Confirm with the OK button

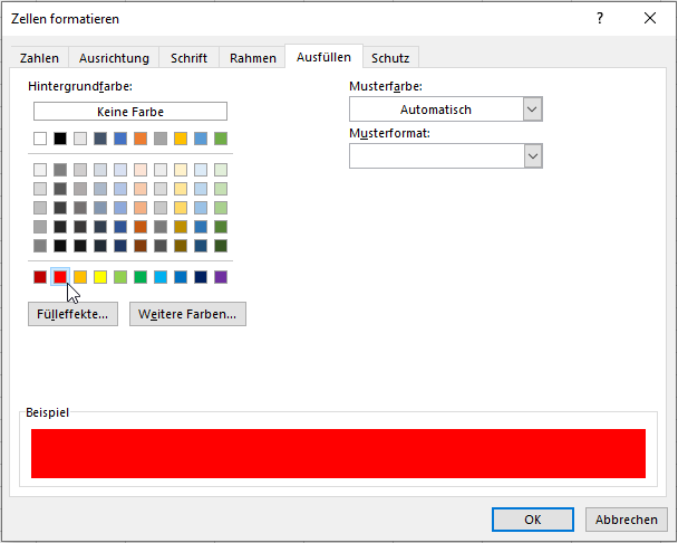[533, 519]
